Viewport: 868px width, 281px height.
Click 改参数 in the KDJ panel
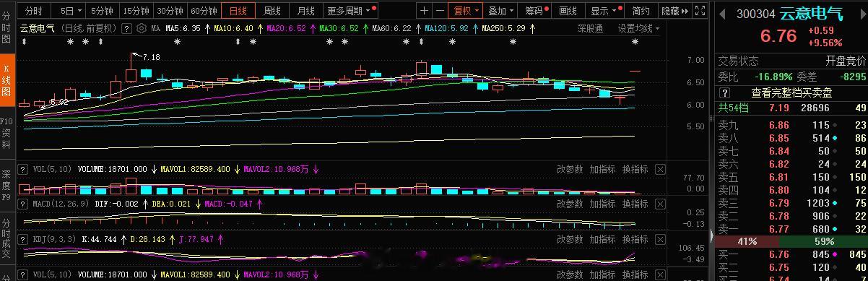570,238
